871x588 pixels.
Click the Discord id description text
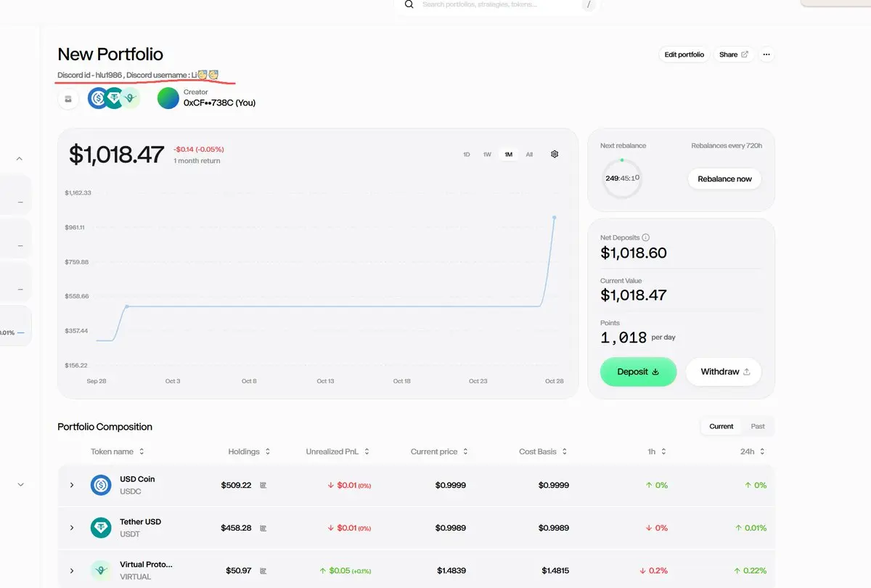point(138,75)
